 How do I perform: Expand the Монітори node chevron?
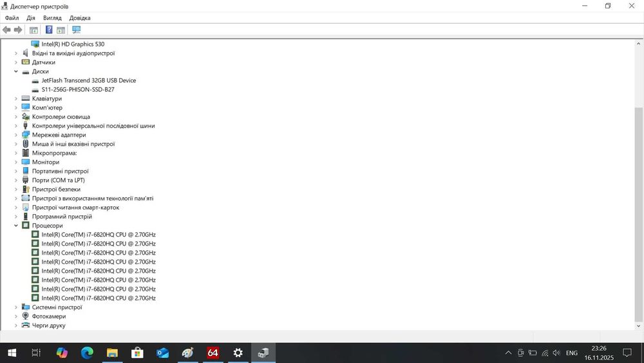pyautogui.click(x=16, y=162)
